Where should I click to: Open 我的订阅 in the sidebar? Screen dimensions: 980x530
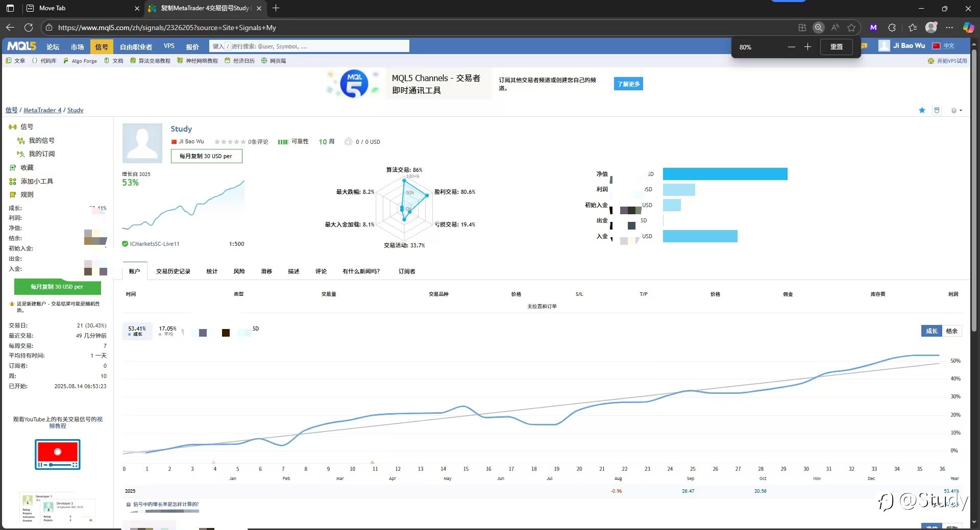(x=41, y=154)
